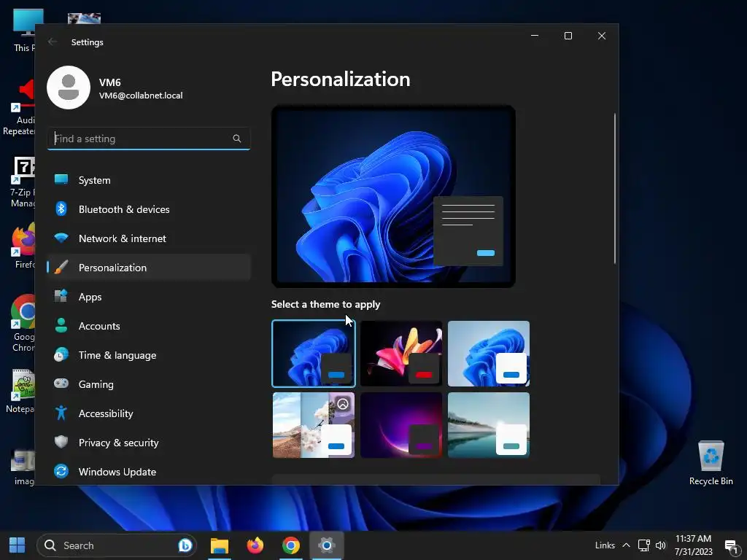The height and width of the screenshot is (560, 747).
Task: Minimize the Settings window
Action: tap(535, 36)
